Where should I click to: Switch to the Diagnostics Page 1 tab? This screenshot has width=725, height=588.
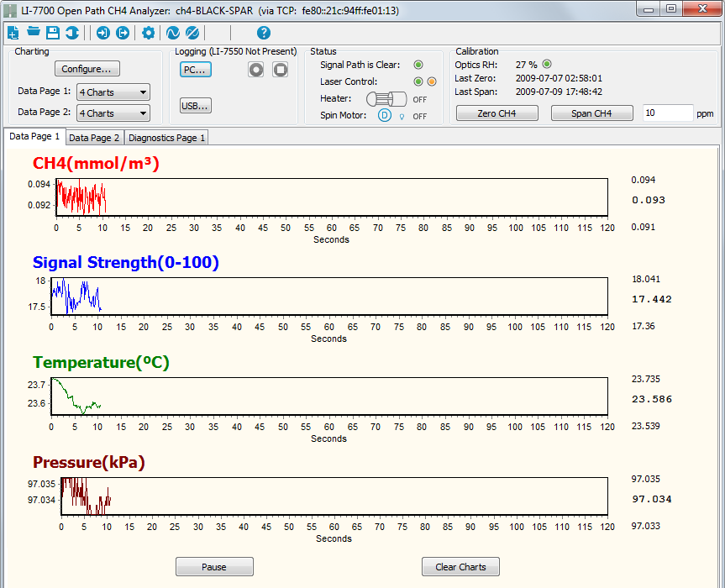(x=166, y=138)
